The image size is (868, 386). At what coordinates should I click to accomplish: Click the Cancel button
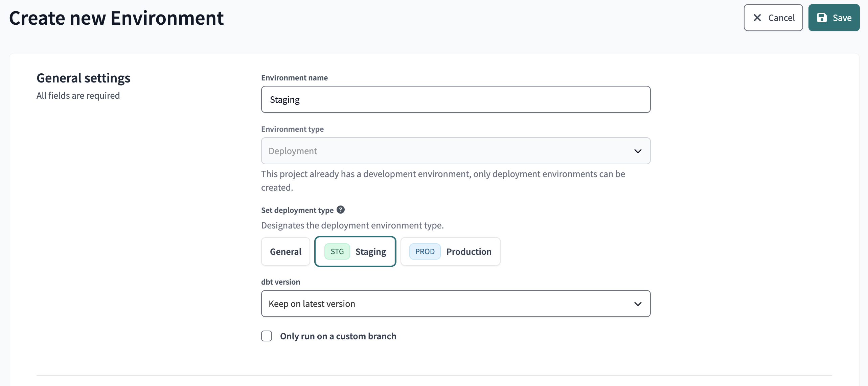tap(773, 18)
